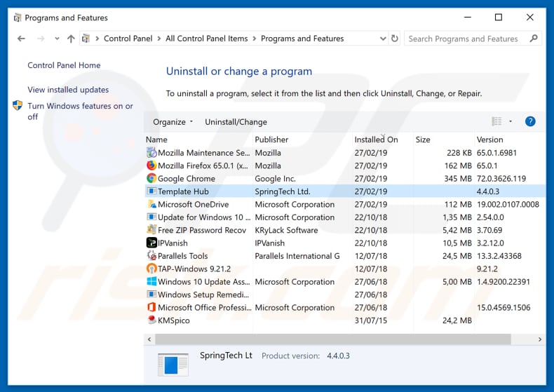
Task: Sort programs by Installed On column
Action: (376, 140)
